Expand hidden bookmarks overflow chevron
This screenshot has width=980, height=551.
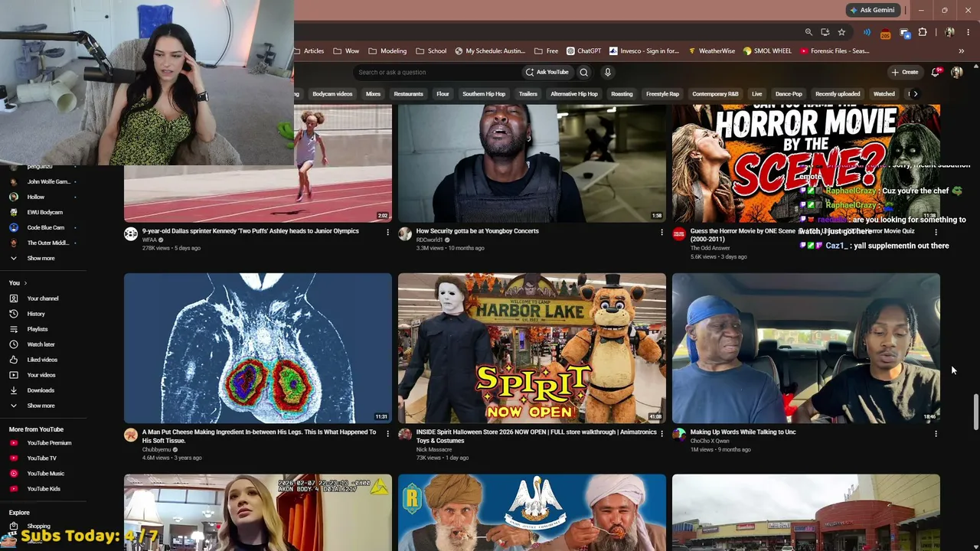pos(961,51)
